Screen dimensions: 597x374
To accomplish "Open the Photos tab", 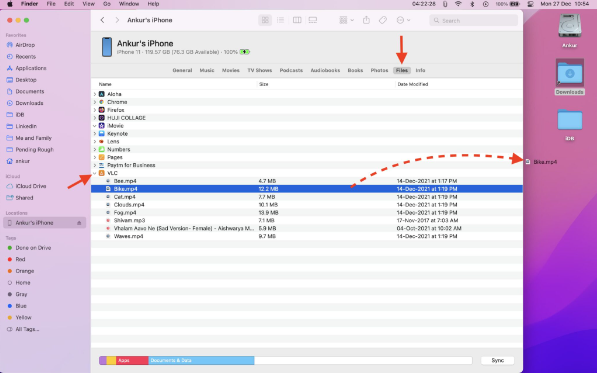I will [x=379, y=70].
